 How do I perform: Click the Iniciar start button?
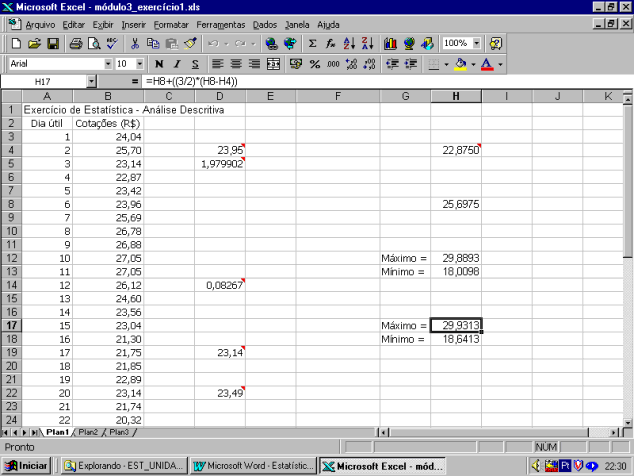[x=28, y=465]
